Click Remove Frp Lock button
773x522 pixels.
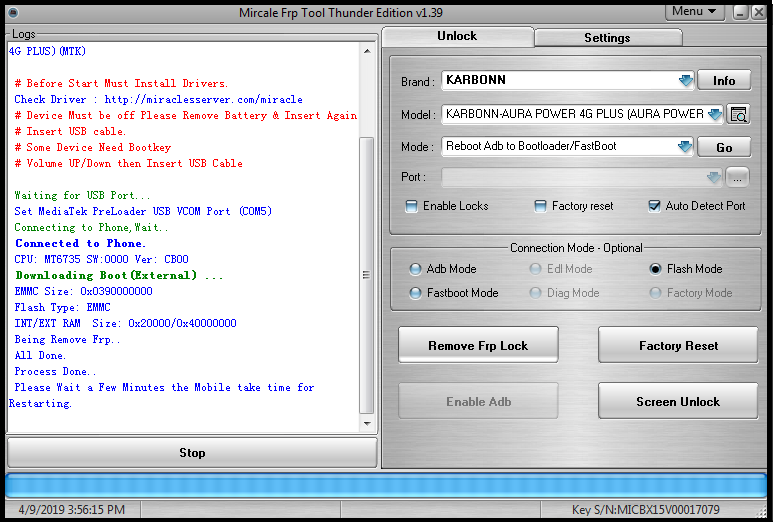[x=478, y=345]
